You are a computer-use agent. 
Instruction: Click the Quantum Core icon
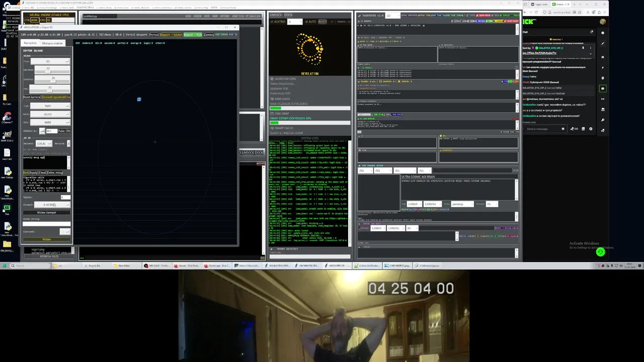point(272,79)
